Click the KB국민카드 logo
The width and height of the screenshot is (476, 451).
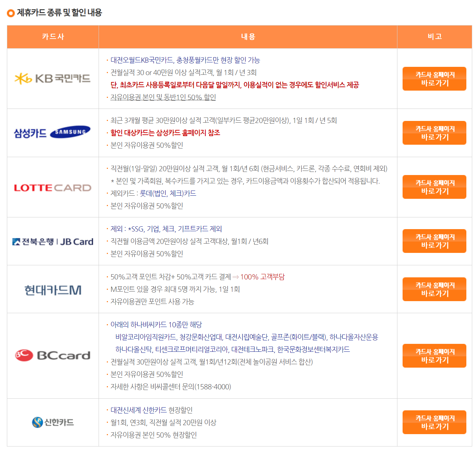click(52, 79)
